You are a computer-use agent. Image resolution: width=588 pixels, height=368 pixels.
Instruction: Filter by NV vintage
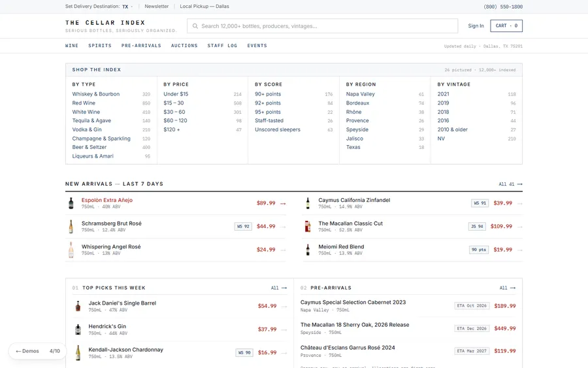(441, 139)
